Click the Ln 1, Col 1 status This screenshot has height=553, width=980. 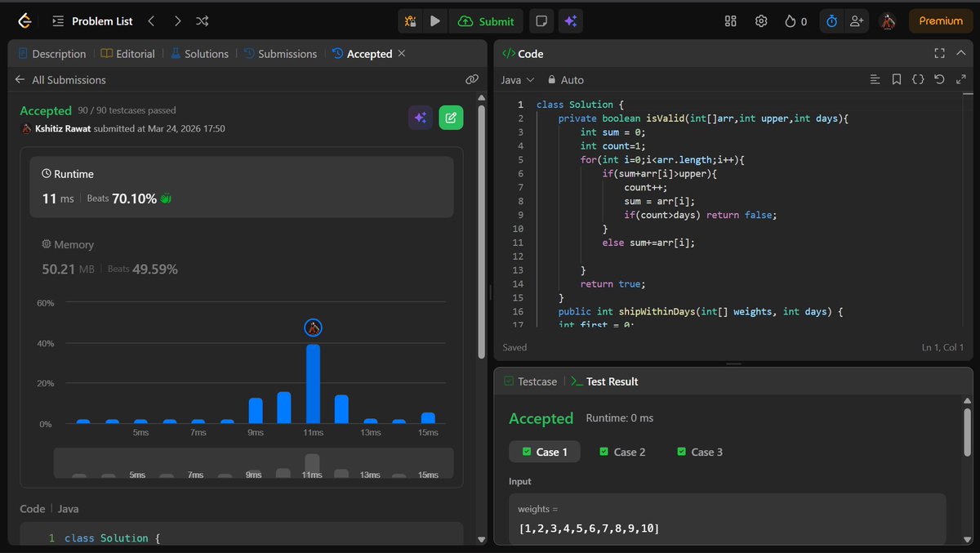pos(942,347)
